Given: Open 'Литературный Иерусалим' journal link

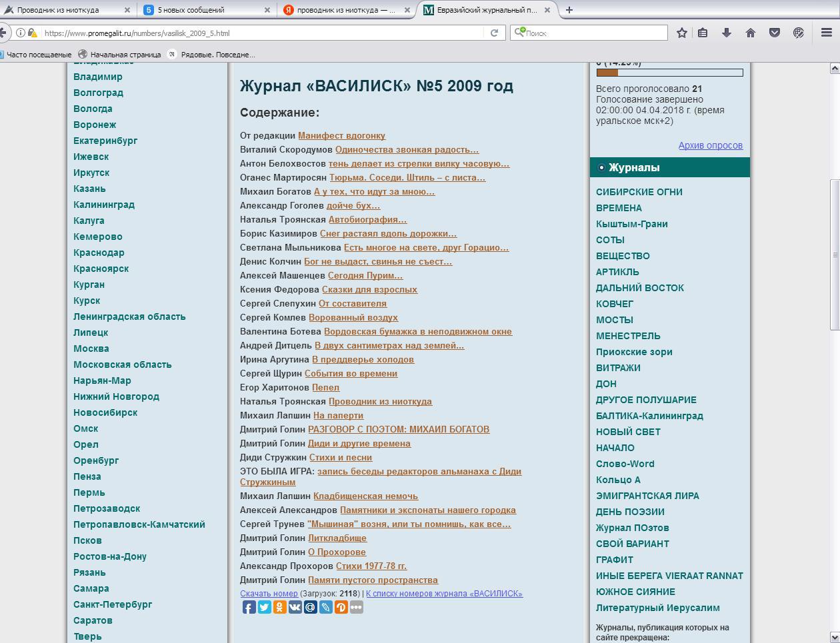Looking at the screenshot, I should pos(657,608).
